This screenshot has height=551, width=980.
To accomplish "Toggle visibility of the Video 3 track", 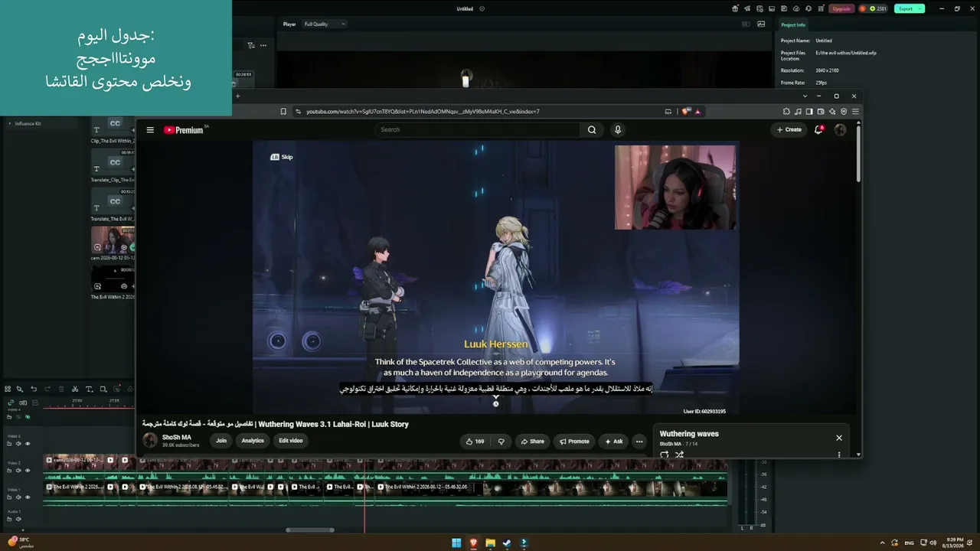I will 28,444.
